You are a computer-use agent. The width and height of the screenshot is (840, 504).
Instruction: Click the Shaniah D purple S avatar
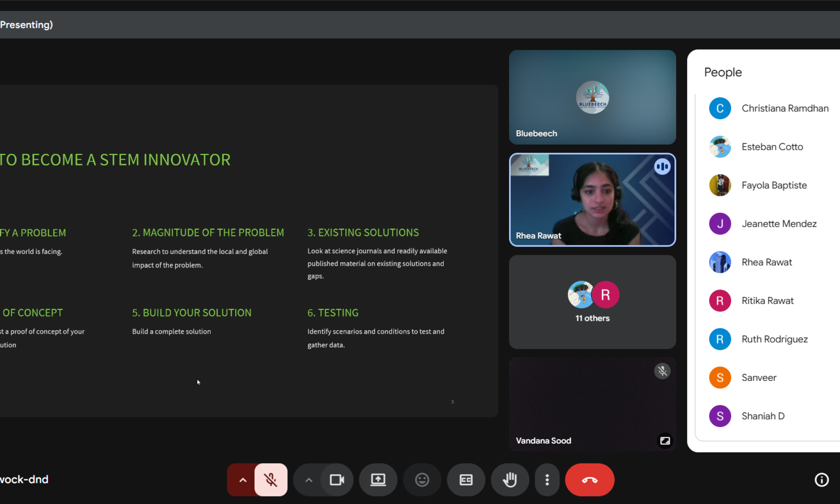point(720,416)
